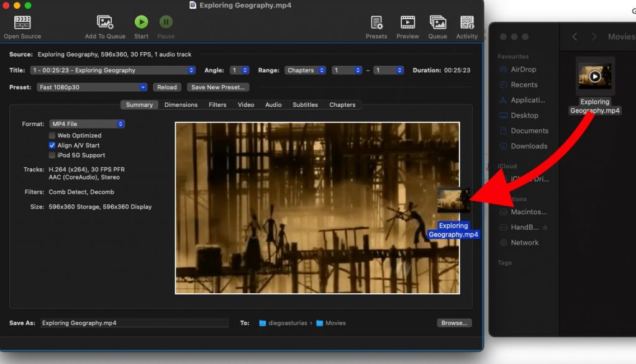The image size is (636, 364).
Task: Open the Range type Chapters dropdown
Action: (305, 70)
